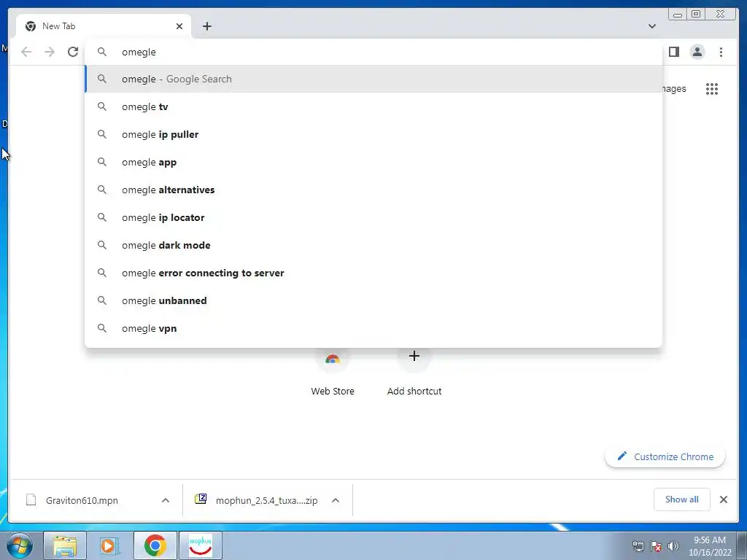The height and width of the screenshot is (560, 747).
Task: Click the browser back arrow
Action: pos(26,52)
